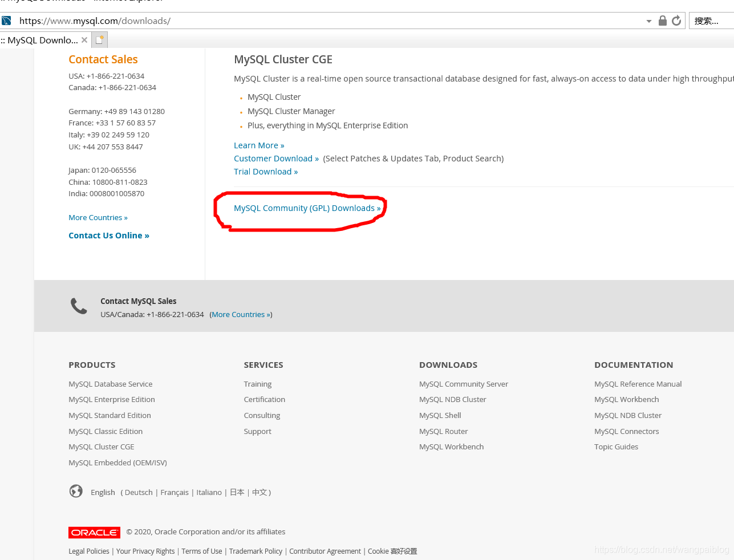The height and width of the screenshot is (560, 734).
Task: Switch language to 中文 (Chinese)
Action: click(259, 493)
